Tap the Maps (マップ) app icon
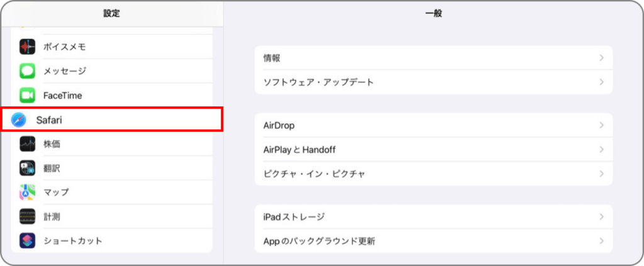Viewport: 644px width, 266px height. click(27, 192)
